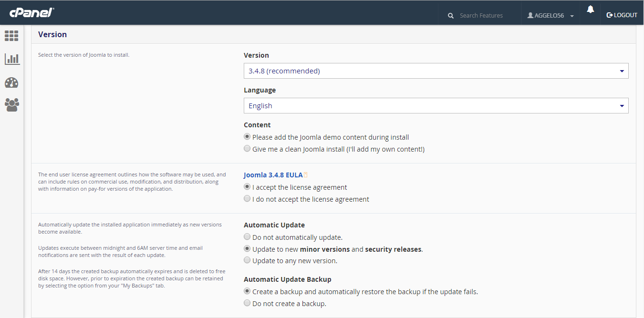Choose I accept the license agreement

(247, 187)
